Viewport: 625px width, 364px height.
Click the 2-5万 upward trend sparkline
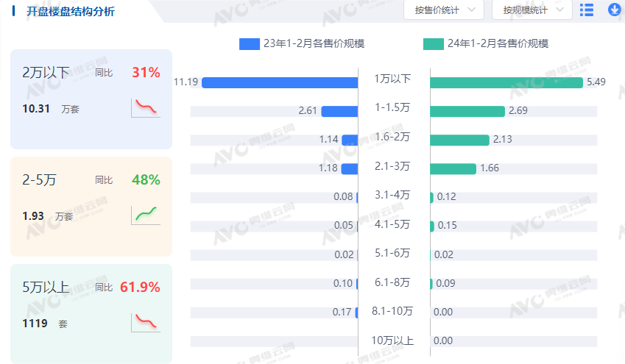pyautogui.click(x=146, y=215)
